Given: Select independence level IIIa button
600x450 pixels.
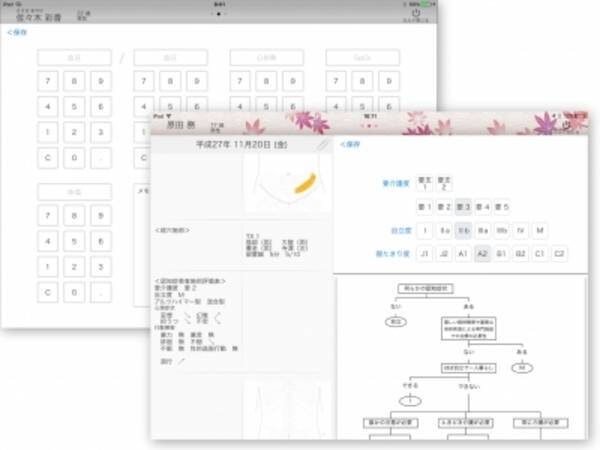Looking at the screenshot, I should [x=483, y=230].
